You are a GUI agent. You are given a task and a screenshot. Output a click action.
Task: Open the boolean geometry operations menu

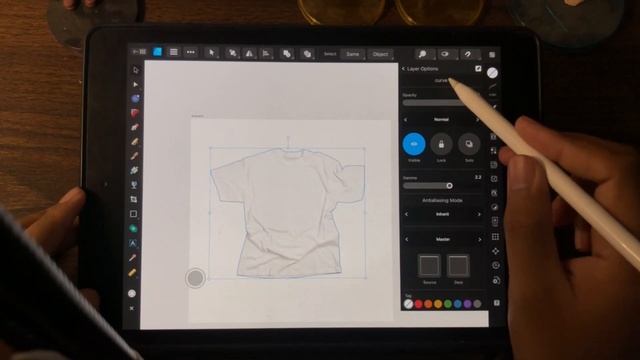tap(307, 54)
